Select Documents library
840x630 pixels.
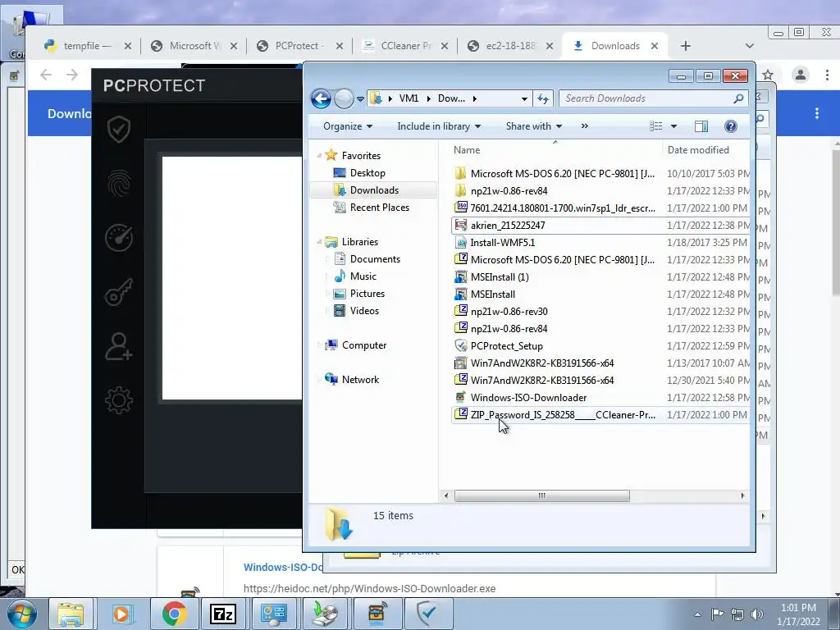pyautogui.click(x=375, y=259)
